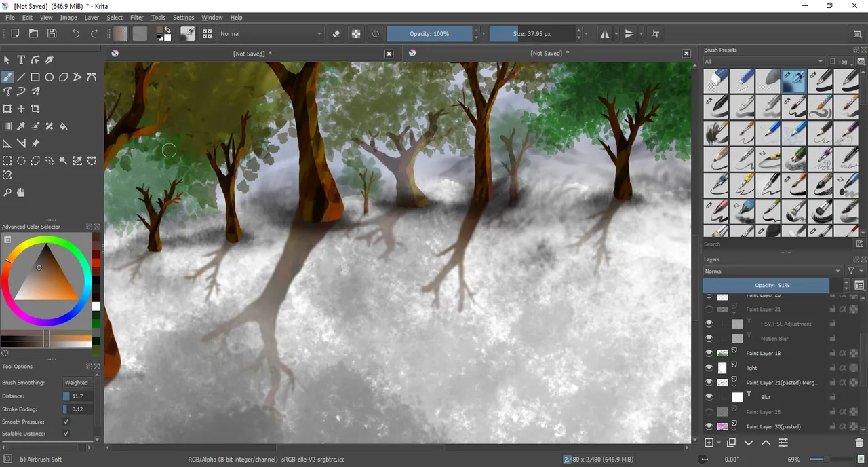Open layer blending mode dropdown

click(x=772, y=271)
